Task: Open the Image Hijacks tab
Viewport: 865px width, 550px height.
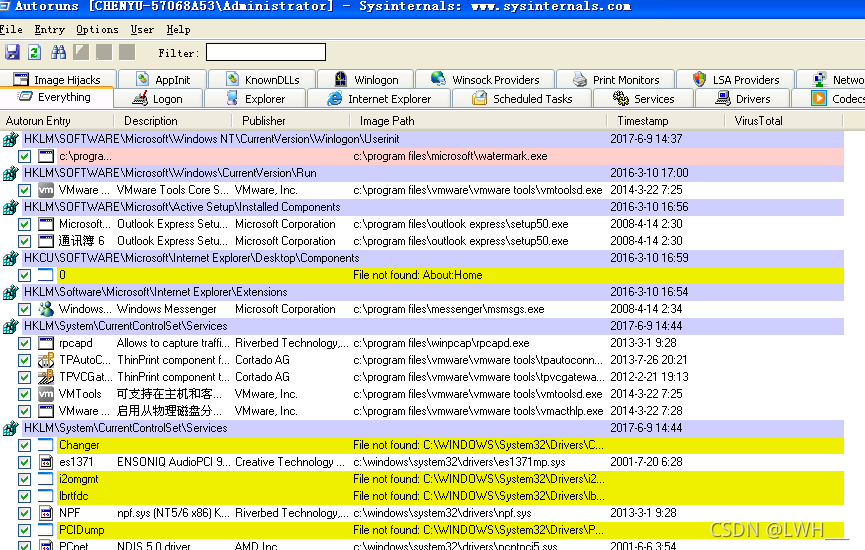Action: [57, 79]
